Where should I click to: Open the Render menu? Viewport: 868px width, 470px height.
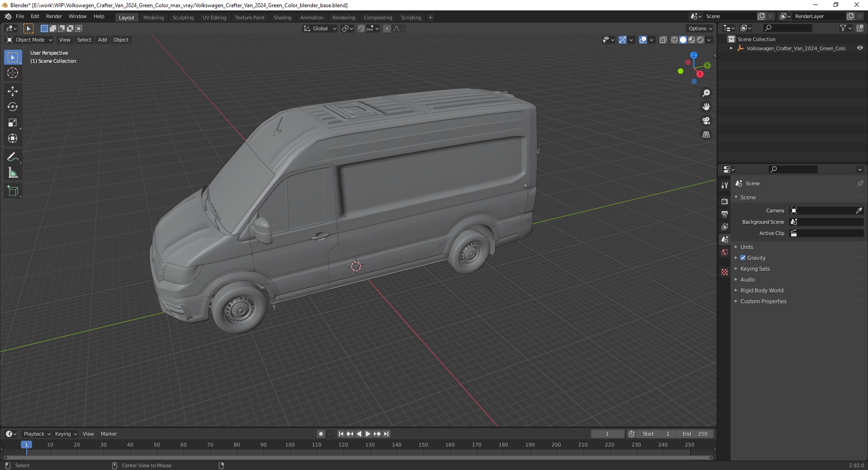(x=54, y=16)
